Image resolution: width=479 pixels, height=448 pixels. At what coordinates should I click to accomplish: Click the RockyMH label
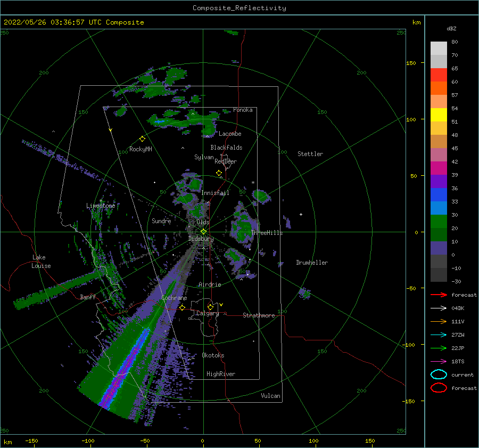pos(141,149)
